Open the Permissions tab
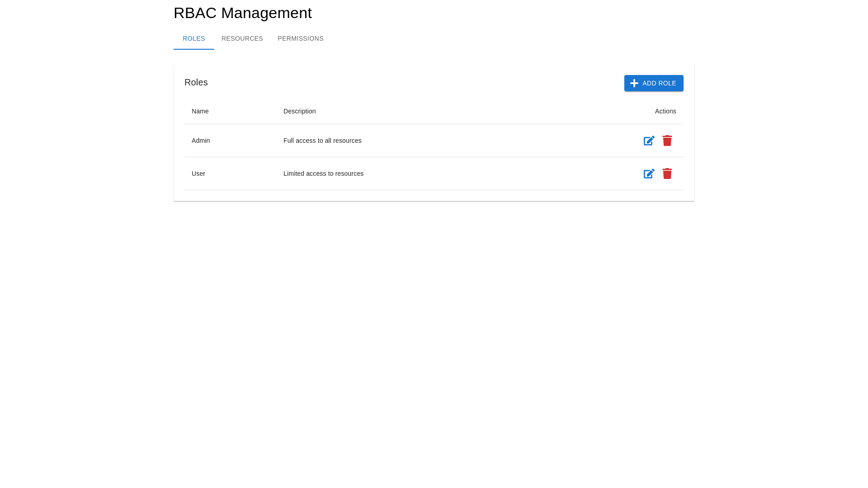This screenshot has height=488, width=868. pos(300,38)
